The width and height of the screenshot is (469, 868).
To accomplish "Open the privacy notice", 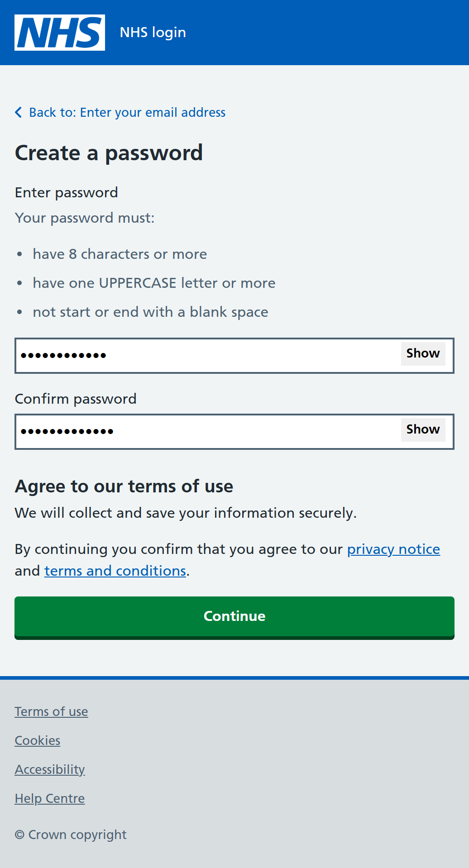I will coord(393,549).
